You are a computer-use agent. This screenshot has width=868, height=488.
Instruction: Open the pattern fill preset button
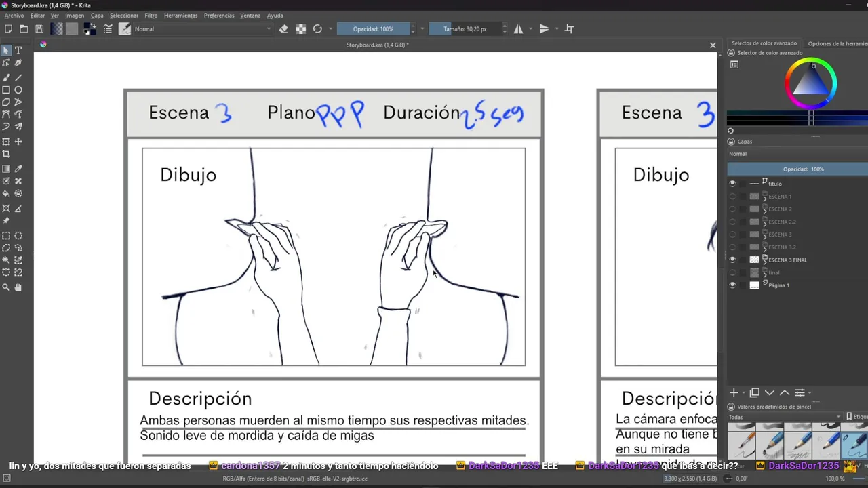[x=72, y=29]
